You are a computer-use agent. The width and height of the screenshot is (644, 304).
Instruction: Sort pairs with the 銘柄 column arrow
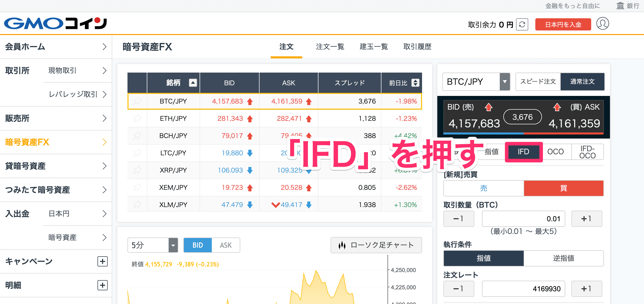192,83
